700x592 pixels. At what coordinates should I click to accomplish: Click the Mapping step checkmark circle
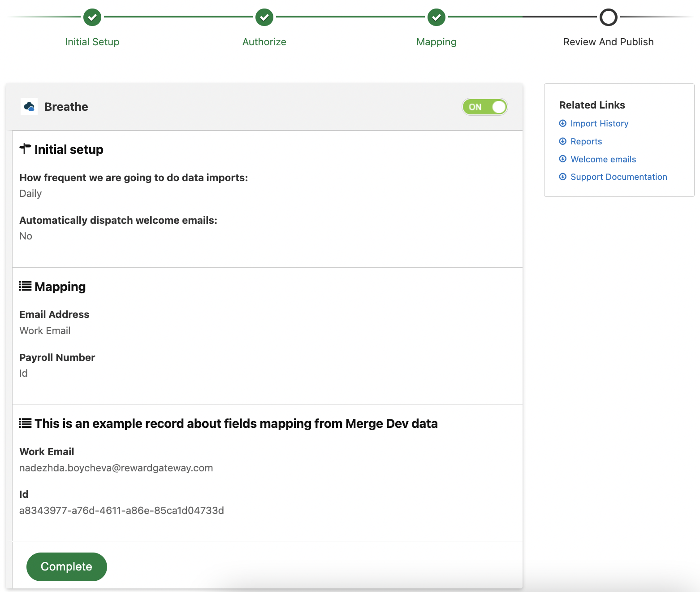point(436,17)
